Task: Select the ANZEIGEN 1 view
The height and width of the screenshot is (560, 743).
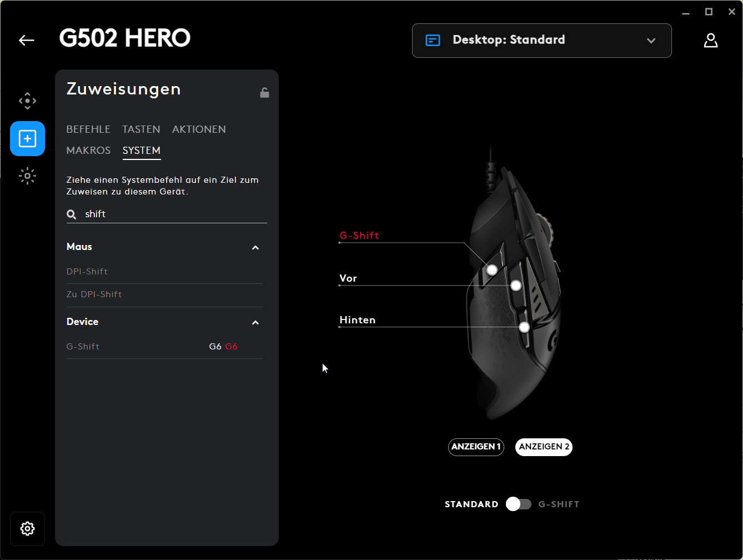Action: tap(476, 447)
